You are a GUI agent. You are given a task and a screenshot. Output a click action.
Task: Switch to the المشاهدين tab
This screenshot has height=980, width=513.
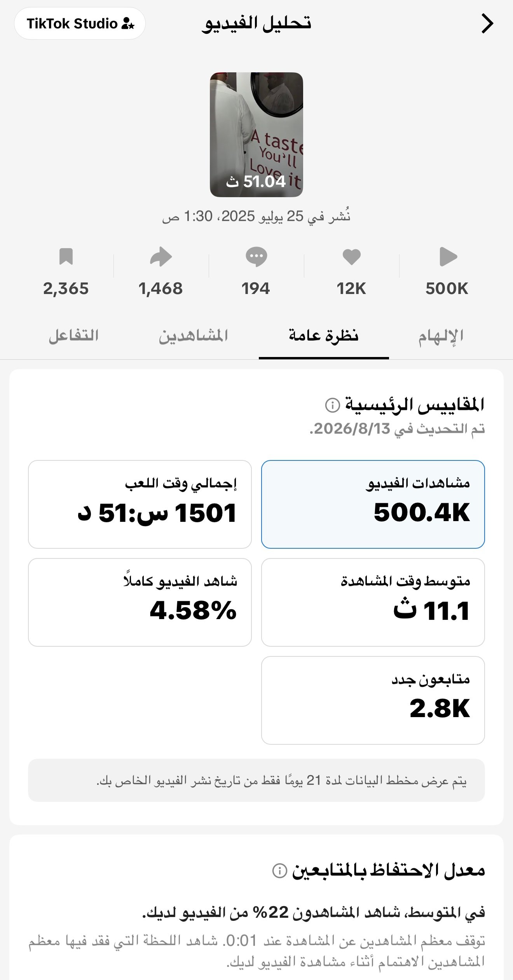point(193,336)
